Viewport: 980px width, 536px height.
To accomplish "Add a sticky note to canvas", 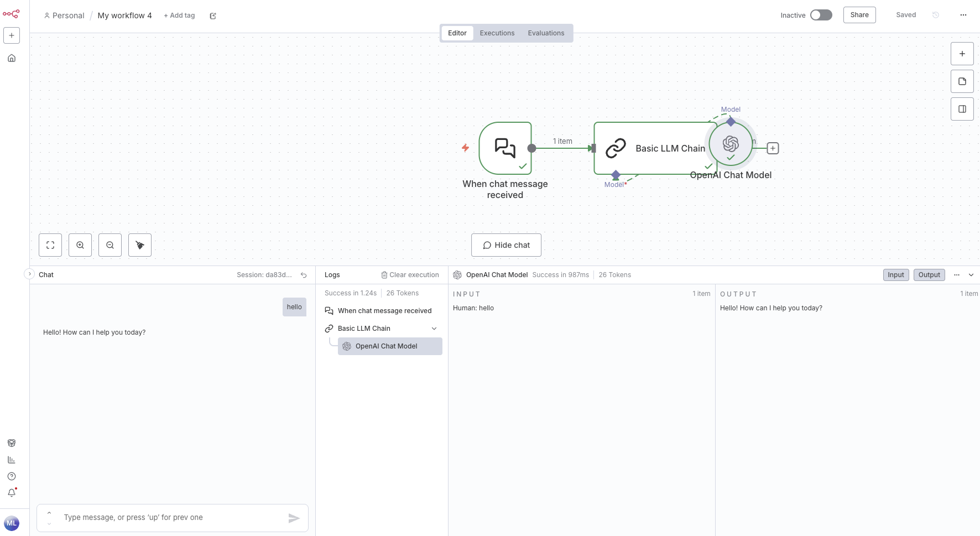I will 962,81.
